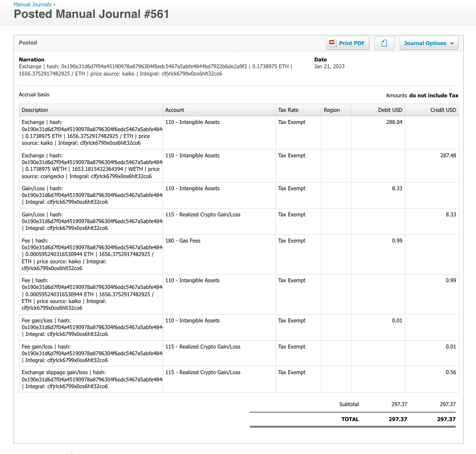Go back to the Manual Journals breadcrumb
The image size is (476, 454).
coord(32,4)
